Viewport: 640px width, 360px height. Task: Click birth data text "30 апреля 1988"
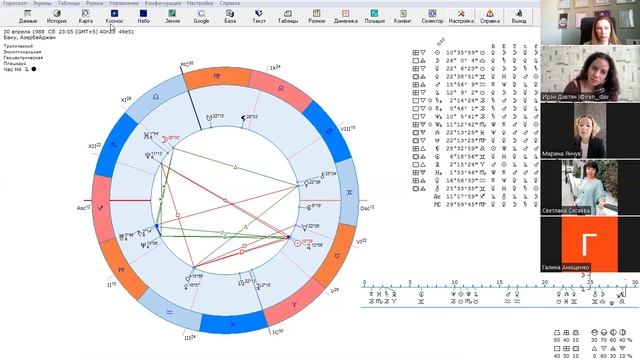coord(24,31)
